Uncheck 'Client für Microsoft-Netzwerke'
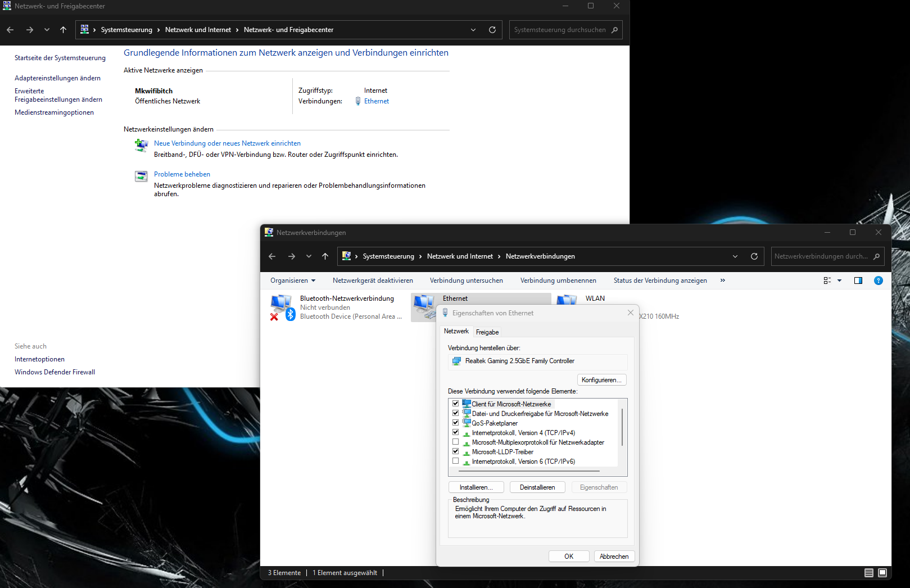910x588 pixels. click(456, 404)
